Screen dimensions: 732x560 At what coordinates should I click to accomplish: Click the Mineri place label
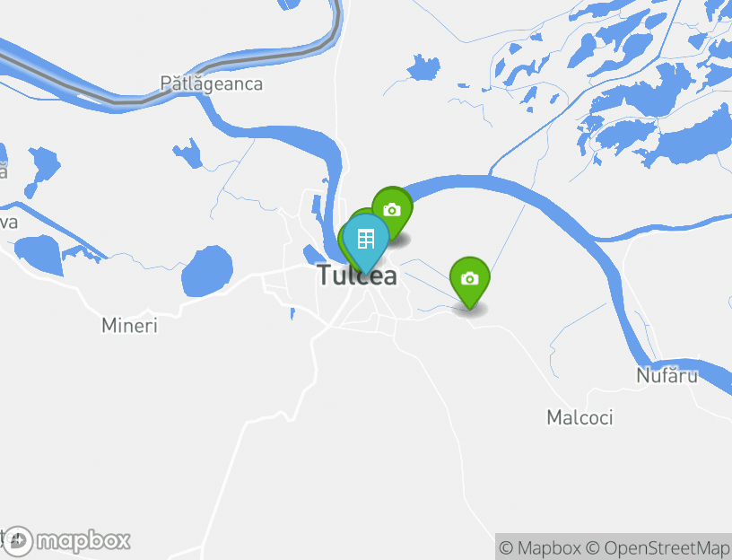[x=129, y=326]
